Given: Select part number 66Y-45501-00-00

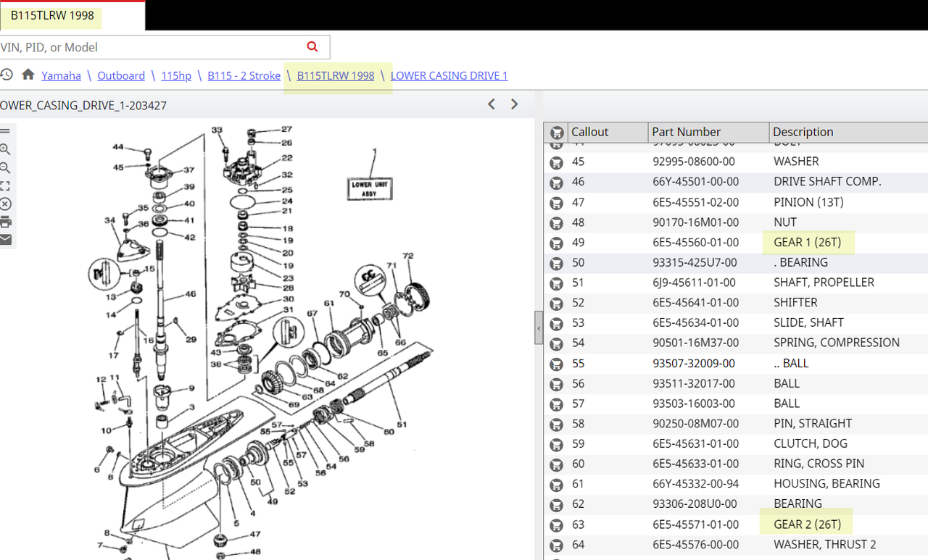Looking at the screenshot, I should [x=696, y=182].
